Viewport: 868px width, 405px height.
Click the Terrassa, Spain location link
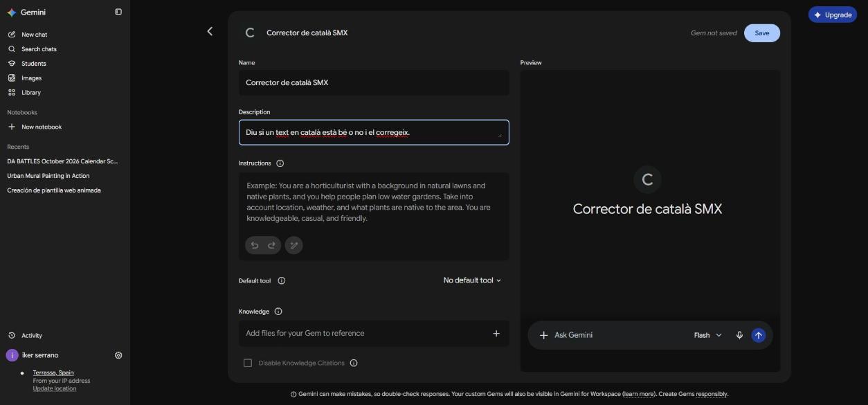coord(53,372)
